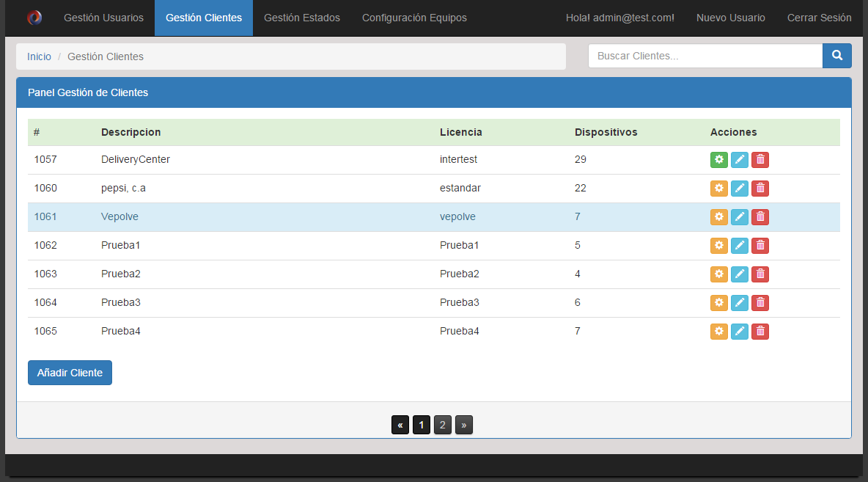Click the app logo in navbar
Viewport: 868px width, 482px height.
(x=34, y=18)
